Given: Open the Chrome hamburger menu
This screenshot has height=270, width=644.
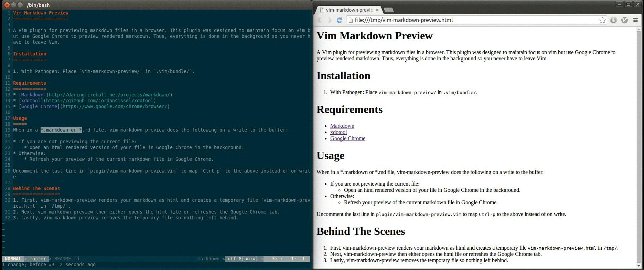Looking at the screenshot, I should (x=635, y=20).
